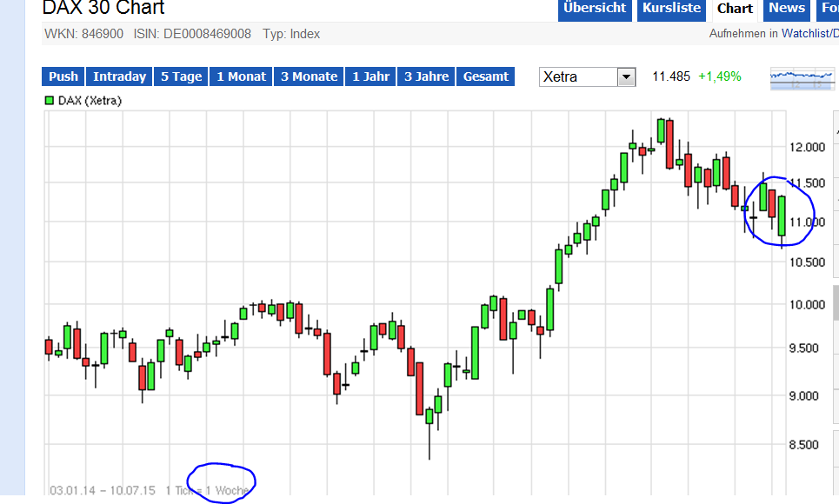Click the DAX 30 Chart heading
Viewport: 839px width, 504px height.
103,8
